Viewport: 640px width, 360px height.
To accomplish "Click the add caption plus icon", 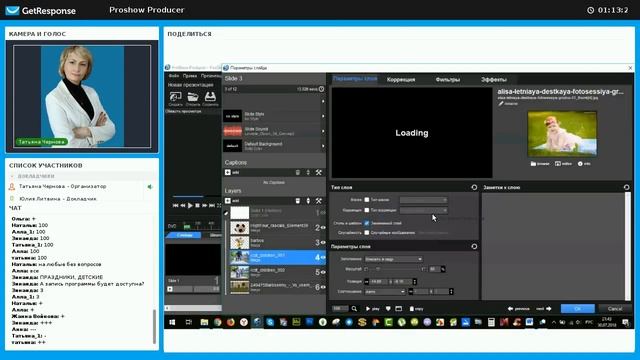I will (x=227, y=173).
